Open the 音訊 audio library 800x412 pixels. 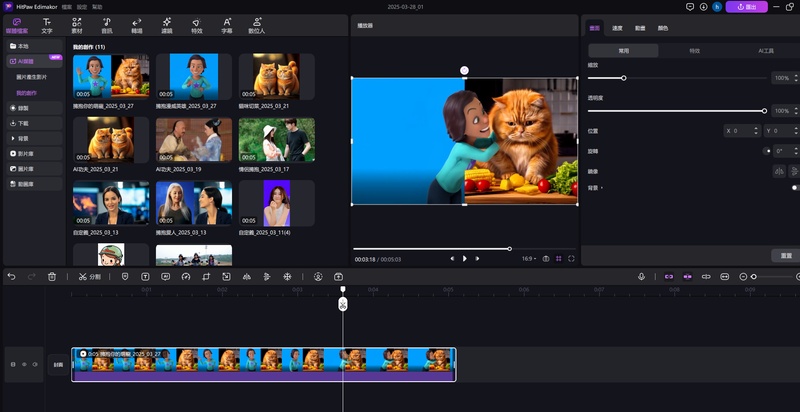(x=106, y=25)
